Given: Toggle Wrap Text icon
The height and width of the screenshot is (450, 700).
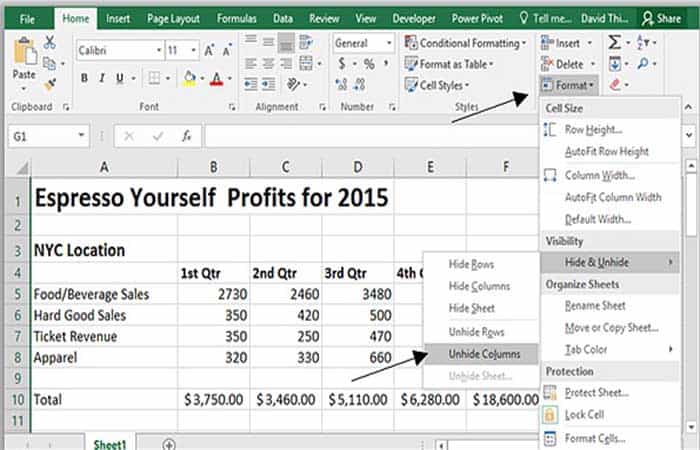Looking at the screenshot, I should point(306,43).
